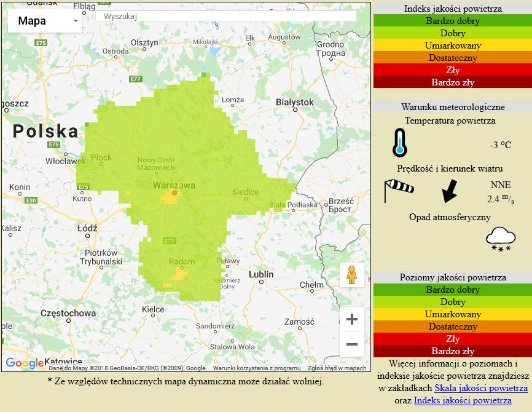Click Zgłoś błąd w mapach link
Viewport: 532px width, 412px height.
coord(337,368)
